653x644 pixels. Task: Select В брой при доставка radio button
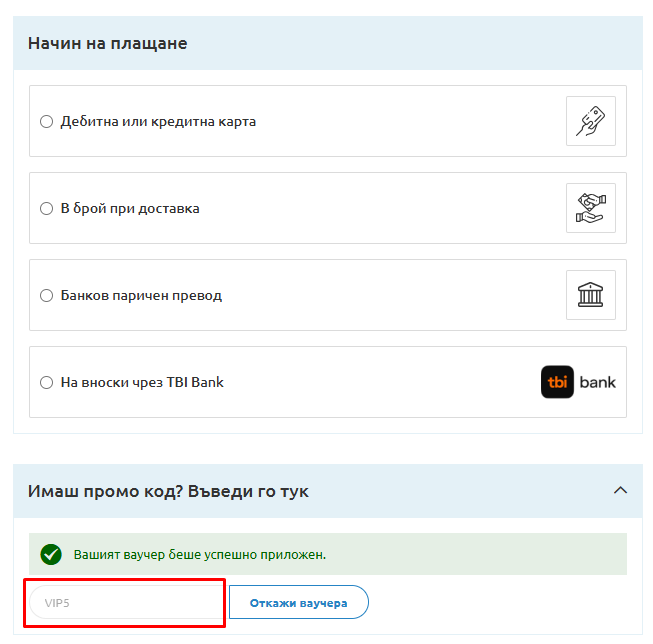click(46, 209)
